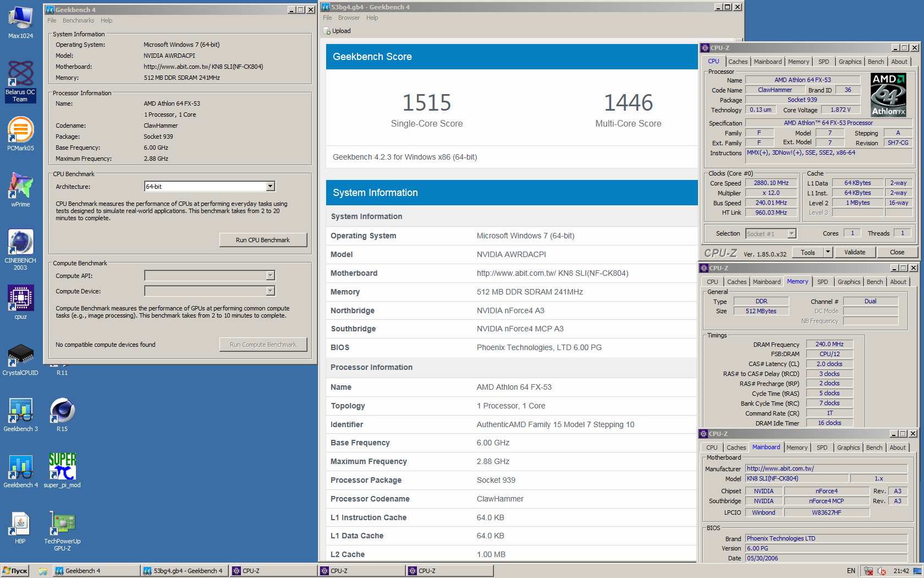The width and height of the screenshot is (924, 578).
Task: Open the Help menu in Geekbench 4 window
Action: tap(106, 20)
